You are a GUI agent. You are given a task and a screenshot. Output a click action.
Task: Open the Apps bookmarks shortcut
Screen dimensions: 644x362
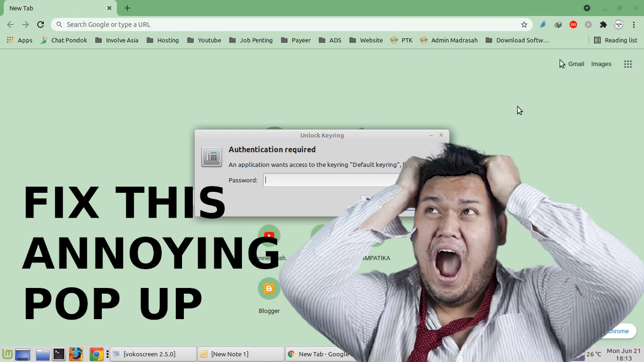pyautogui.click(x=20, y=40)
